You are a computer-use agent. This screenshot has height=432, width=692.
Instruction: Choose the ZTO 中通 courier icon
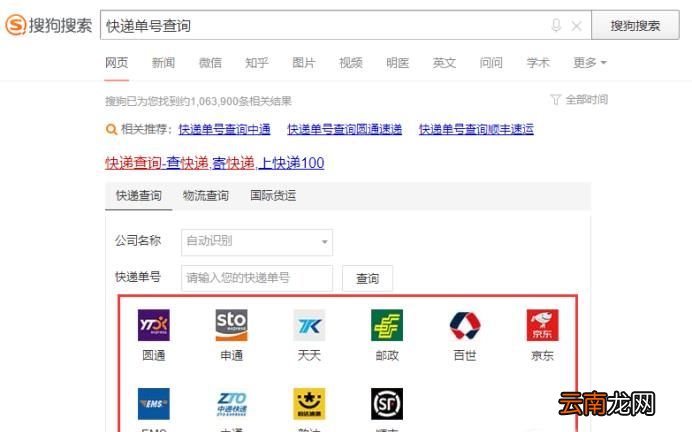[231, 404]
